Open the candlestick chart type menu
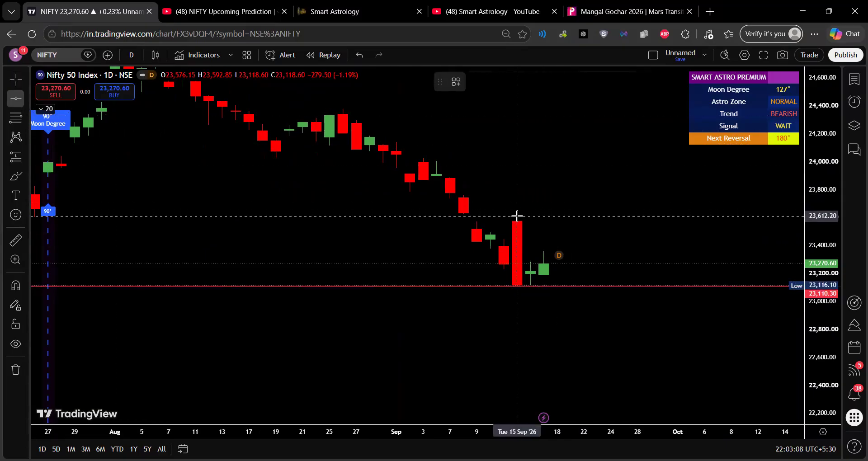868x461 pixels. pyautogui.click(x=155, y=55)
